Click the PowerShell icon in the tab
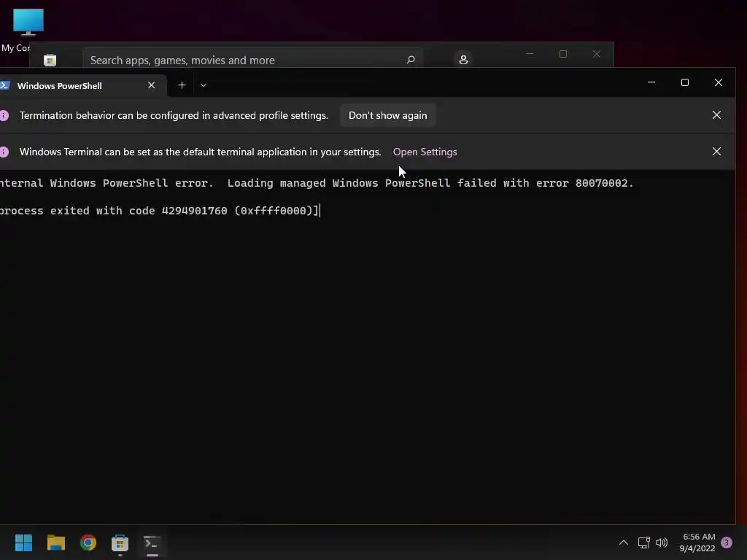 coord(5,86)
